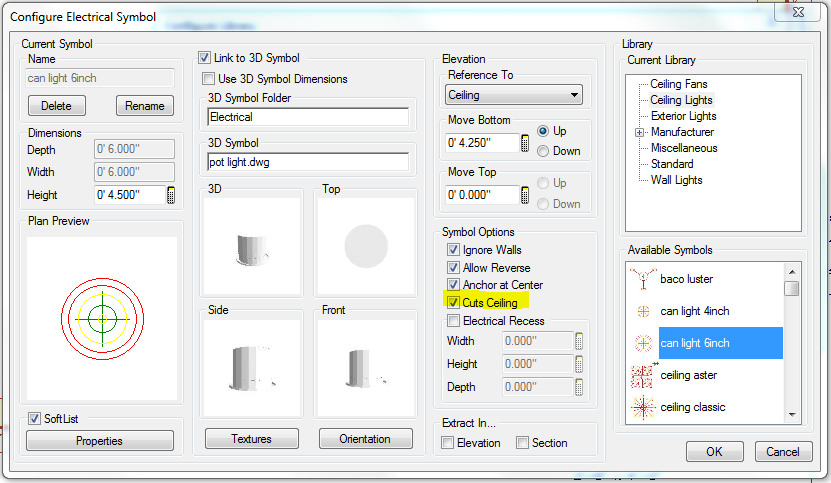Select ceiling aster list entry

click(x=688, y=375)
